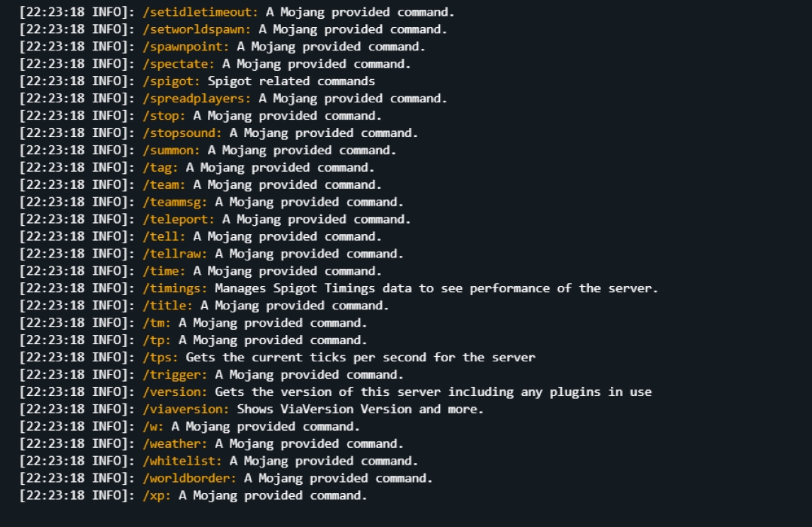This screenshot has height=527, width=812.
Task: Click the /stop command name
Action: (163, 116)
